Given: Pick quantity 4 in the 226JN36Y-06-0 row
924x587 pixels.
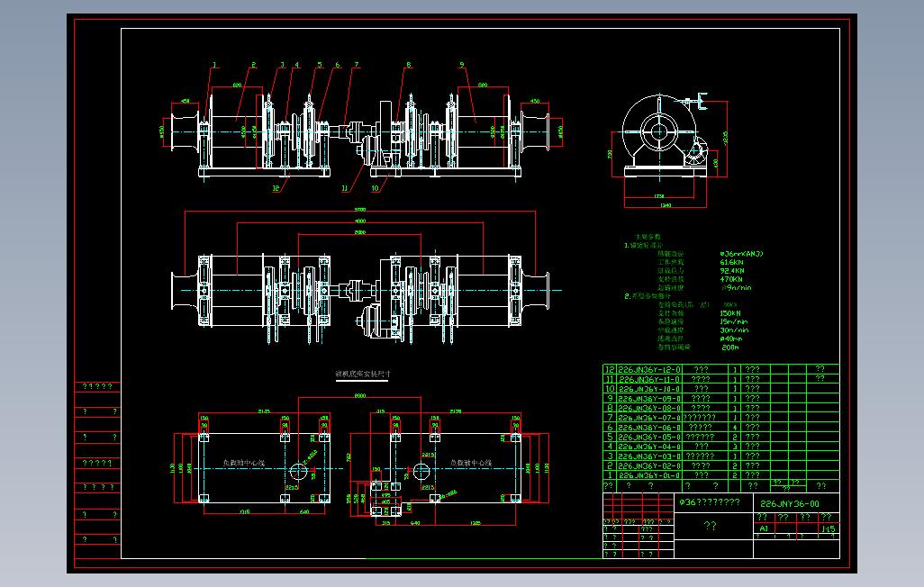Looking at the screenshot, I should point(735,428).
